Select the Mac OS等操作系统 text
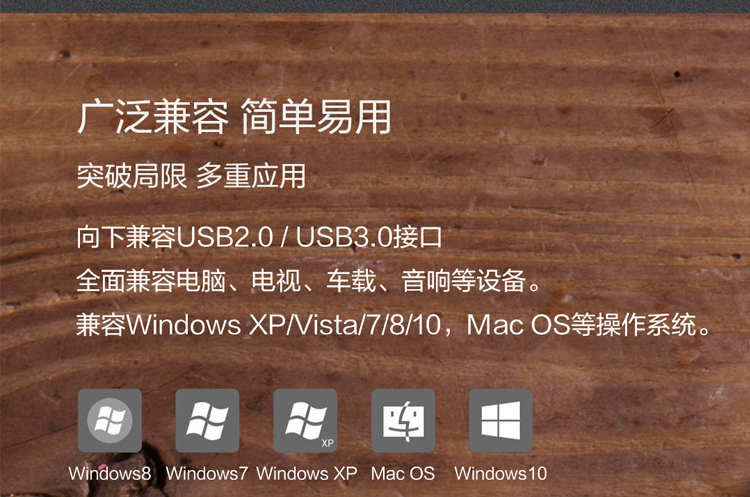 tap(582, 325)
